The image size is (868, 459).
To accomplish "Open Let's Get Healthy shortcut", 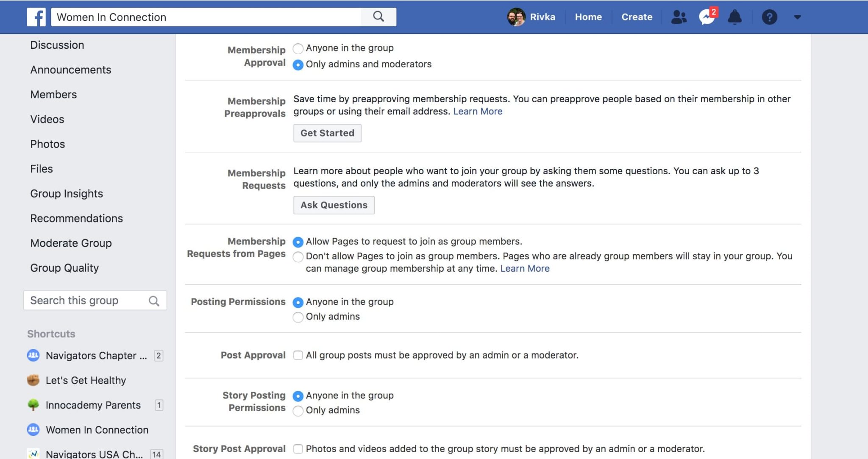I will click(x=86, y=380).
